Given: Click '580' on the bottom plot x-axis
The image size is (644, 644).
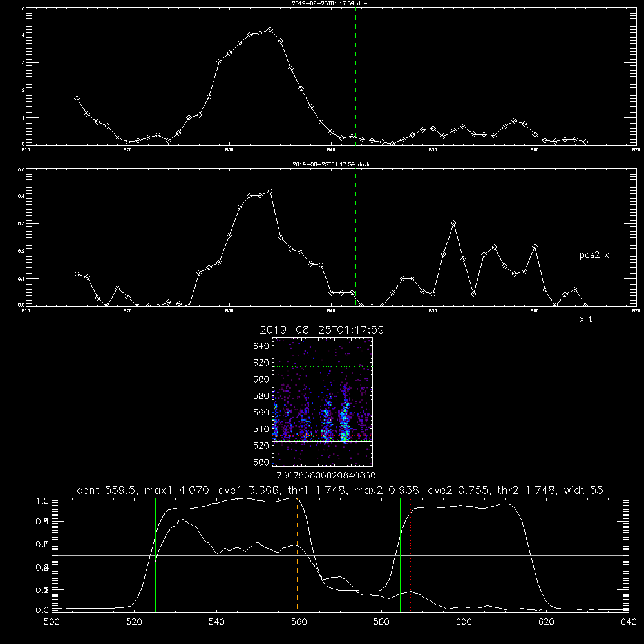Looking at the screenshot, I should click(381, 622).
